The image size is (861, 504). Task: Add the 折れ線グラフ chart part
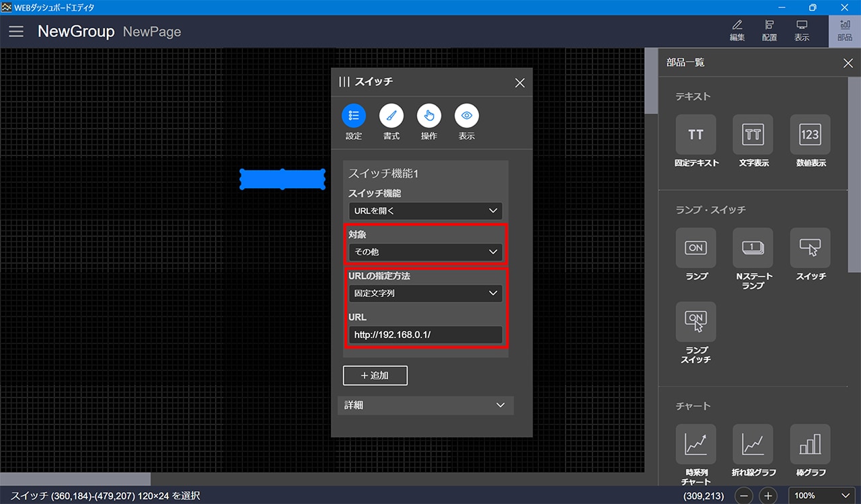[x=753, y=444]
